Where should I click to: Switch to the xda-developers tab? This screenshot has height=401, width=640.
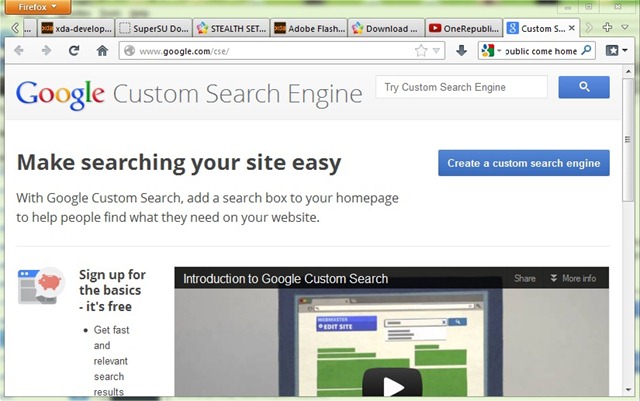pos(76,28)
